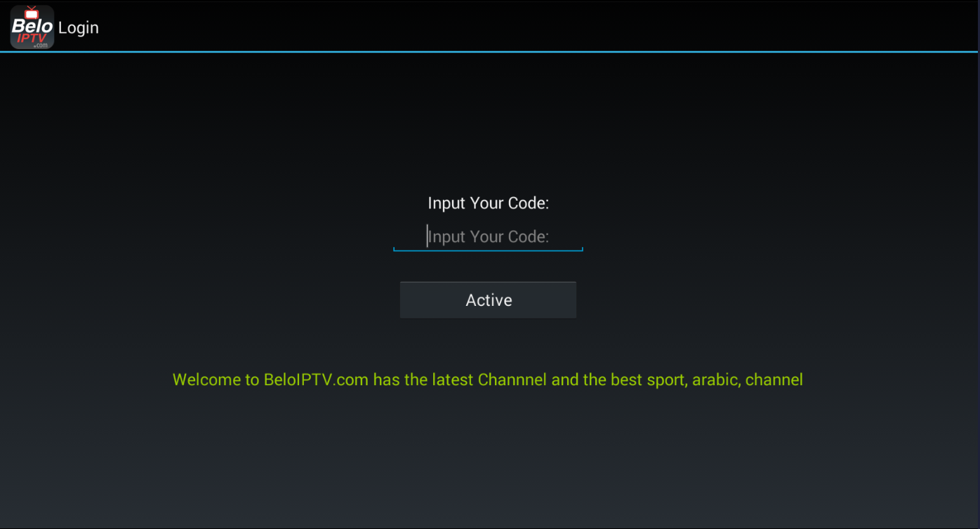The image size is (980, 529).
Task: Click the 'Active' button
Action: pos(488,300)
